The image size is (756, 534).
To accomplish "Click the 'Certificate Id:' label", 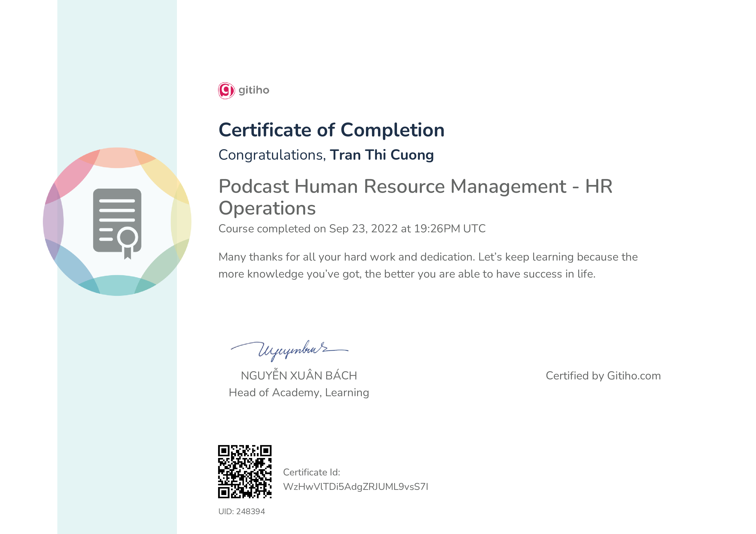I will click(311, 472).
